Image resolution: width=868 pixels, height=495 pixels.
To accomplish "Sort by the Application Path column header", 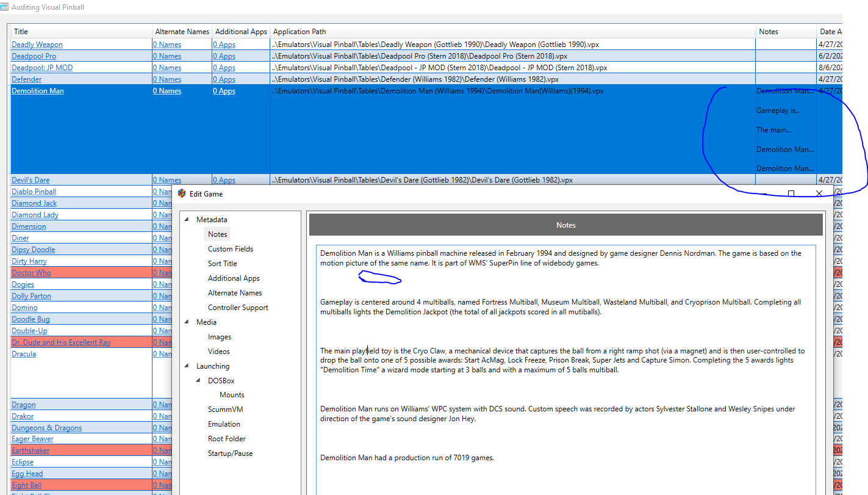I will pyautogui.click(x=512, y=32).
